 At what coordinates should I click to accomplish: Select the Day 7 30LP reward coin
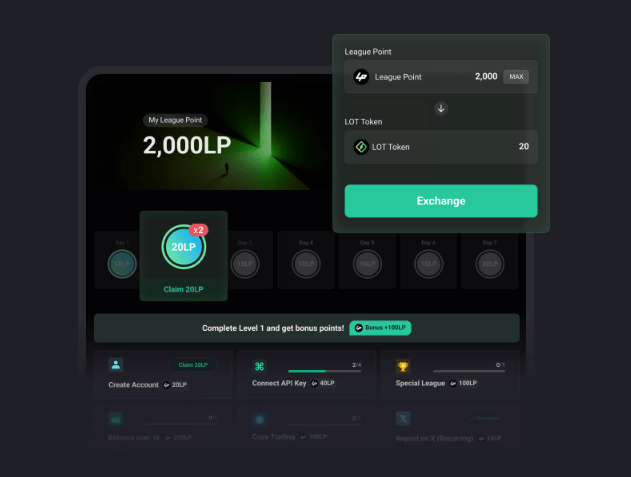(x=490, y=264)
